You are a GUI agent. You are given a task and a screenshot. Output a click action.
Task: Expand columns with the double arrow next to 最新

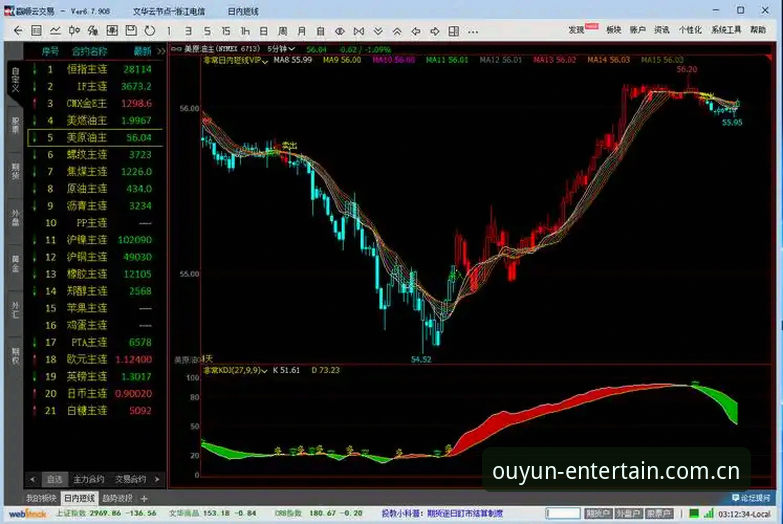click(161, 51)
